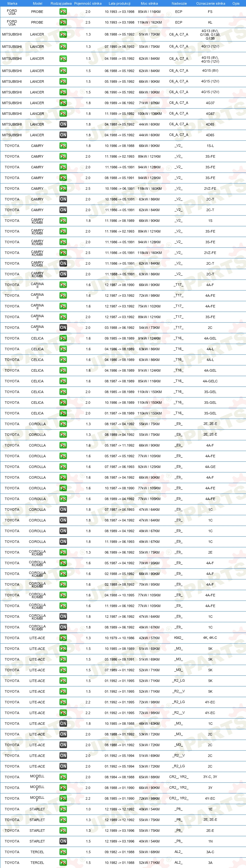This screenshot has width=246, height=868.
Task: Click petrol icon in Camry 2VZ-FE 10.1986 row
Action: 63,188
